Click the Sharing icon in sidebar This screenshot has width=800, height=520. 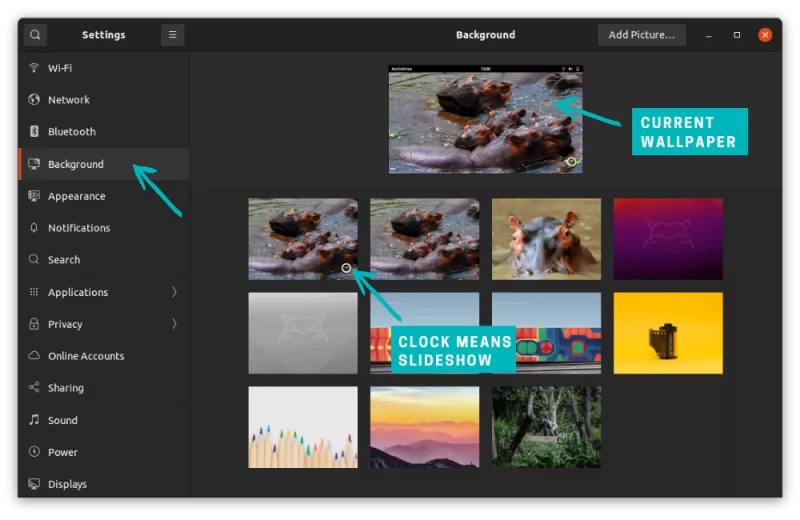[x=34, y=387]
